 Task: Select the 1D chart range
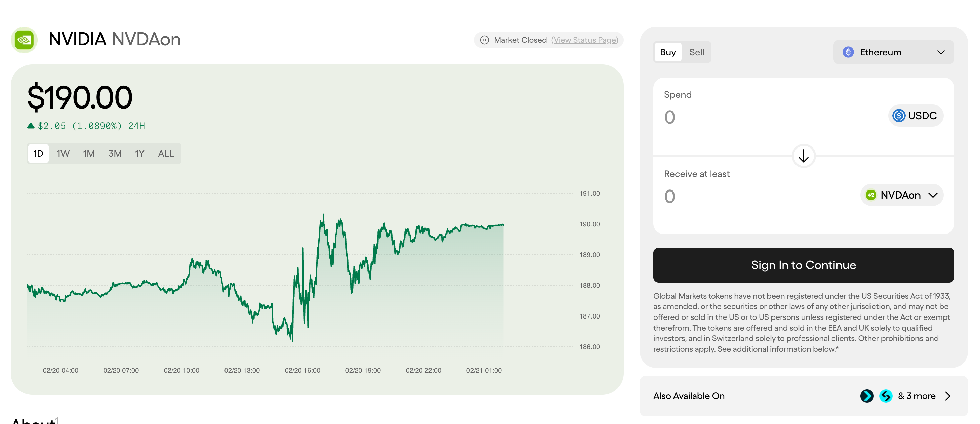tap(38, 153)
